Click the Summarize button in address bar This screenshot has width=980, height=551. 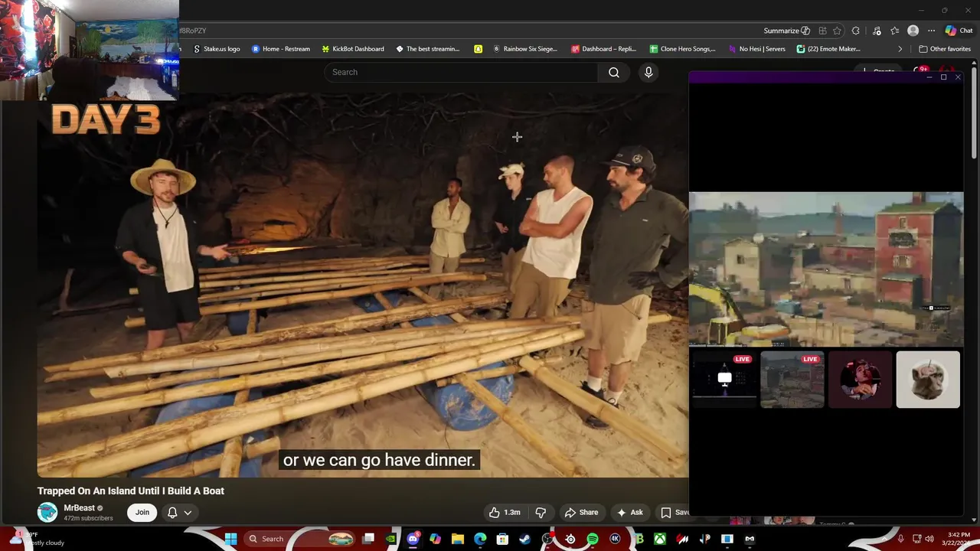786,31
